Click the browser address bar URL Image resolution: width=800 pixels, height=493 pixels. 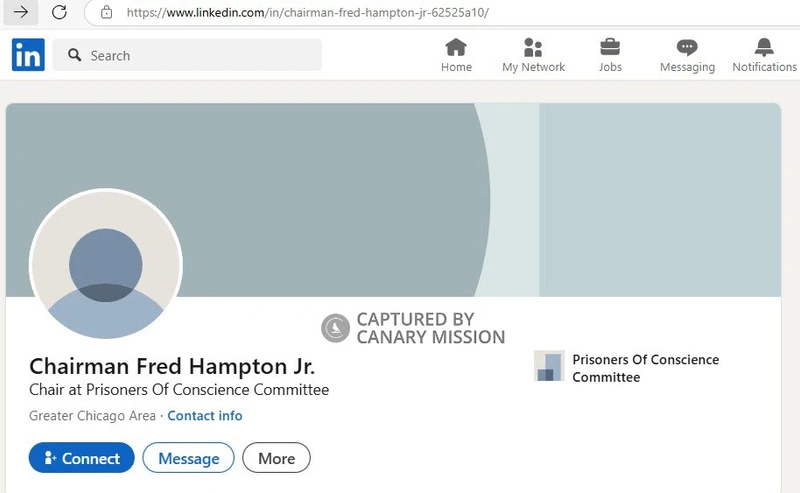tap(308, 12)
